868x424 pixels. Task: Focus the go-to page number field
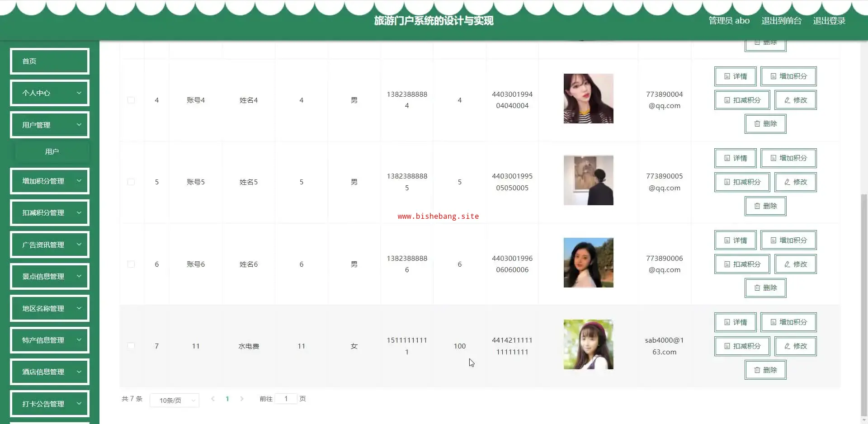pos(286,399)
